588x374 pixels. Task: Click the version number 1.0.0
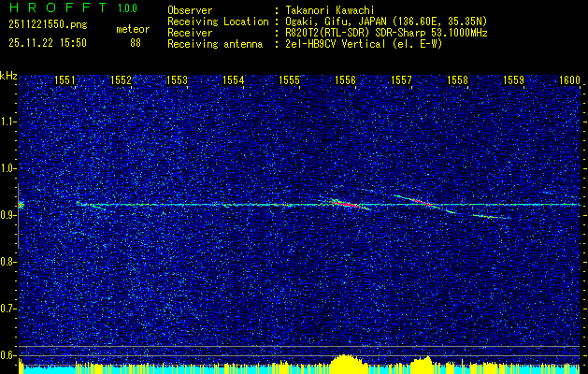click(x=127, y=8)
